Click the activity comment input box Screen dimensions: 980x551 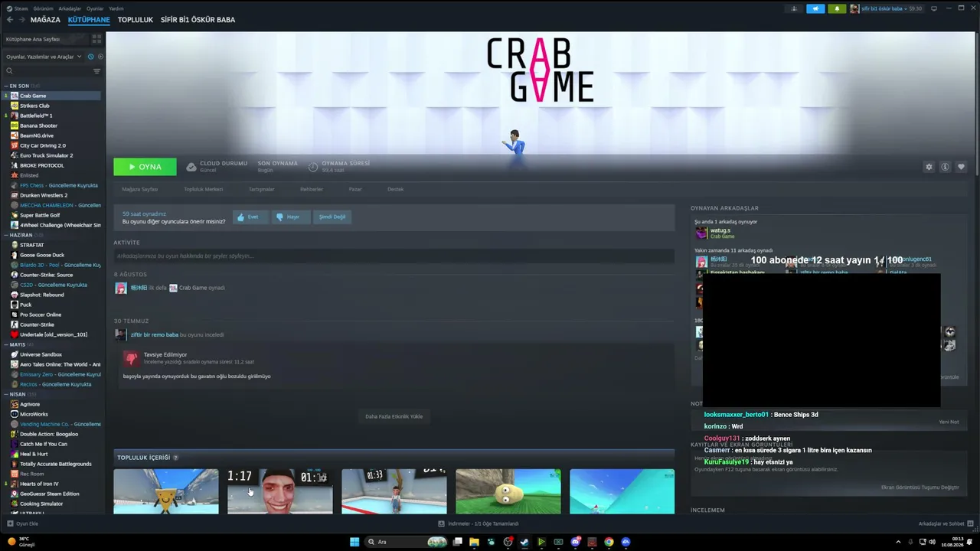(x=394, y=256)
